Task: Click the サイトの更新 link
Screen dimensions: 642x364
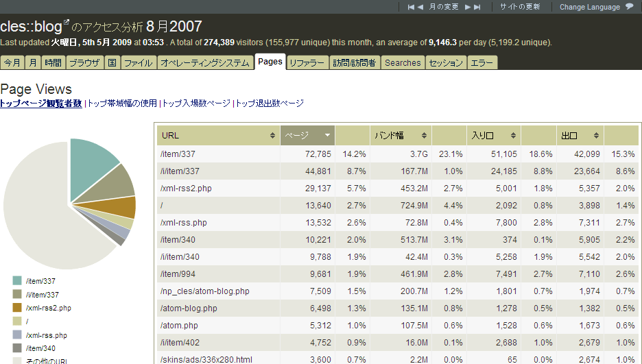Action: [x=519, y=7]
